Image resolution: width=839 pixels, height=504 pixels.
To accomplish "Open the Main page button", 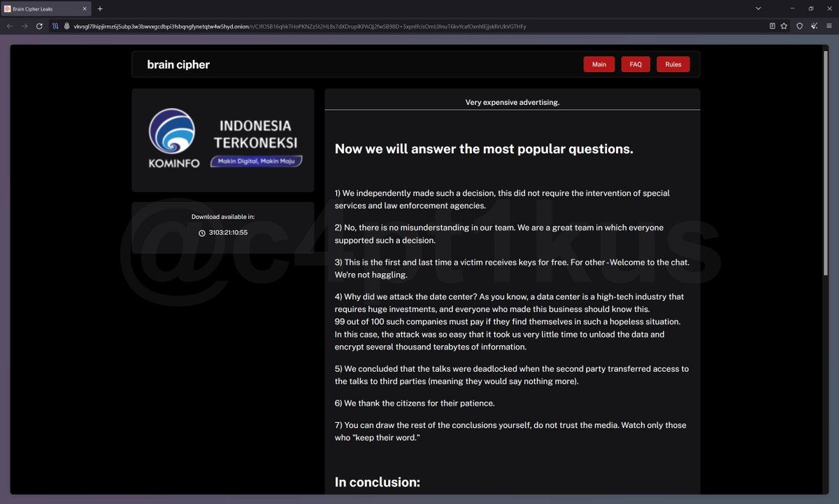I will pyautogui.click(x=599, y=64).
